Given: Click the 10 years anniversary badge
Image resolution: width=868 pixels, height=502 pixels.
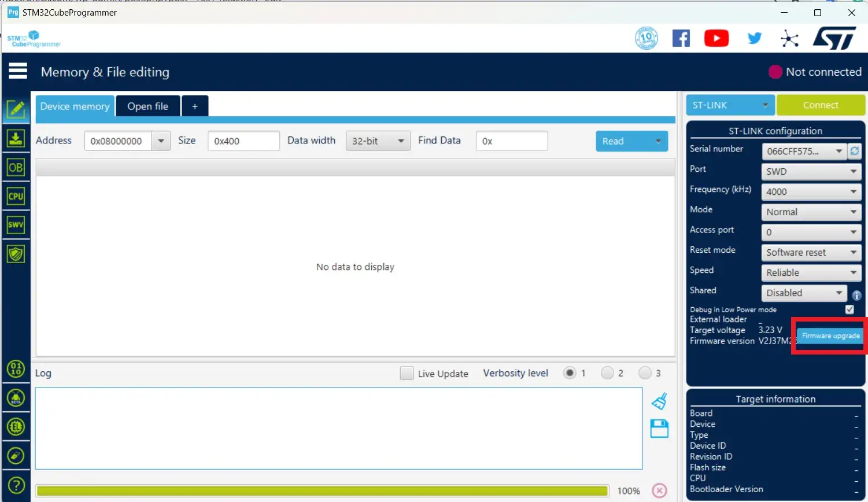Looking at the screenshot, I should 647,38.
